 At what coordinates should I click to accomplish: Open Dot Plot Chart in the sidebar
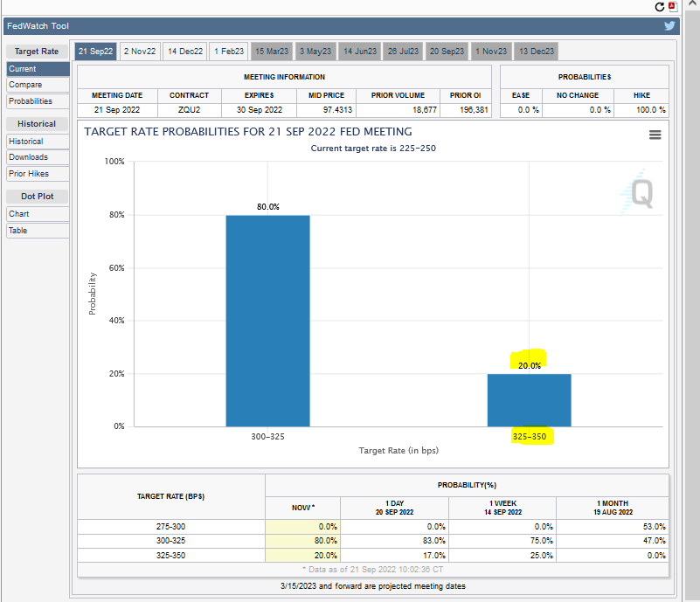point(38,214)
